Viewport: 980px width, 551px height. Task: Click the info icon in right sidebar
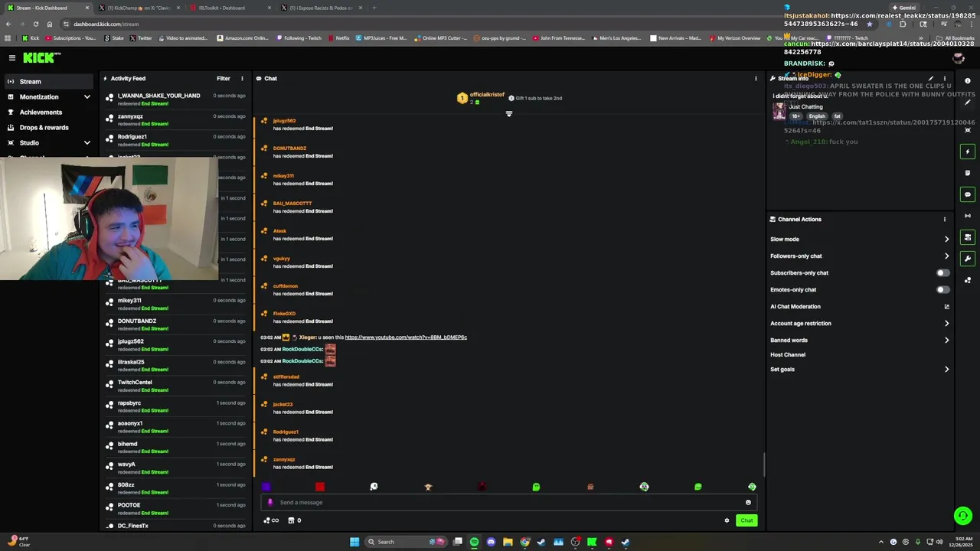click(968, 81)
